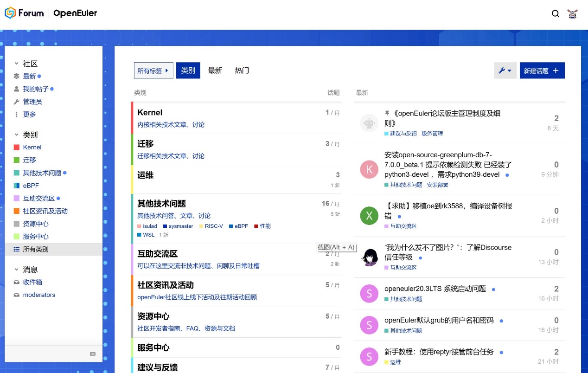Open the 所有标签 tag filter dropdown
Screen dimensions: 588x373
[153, 71]
